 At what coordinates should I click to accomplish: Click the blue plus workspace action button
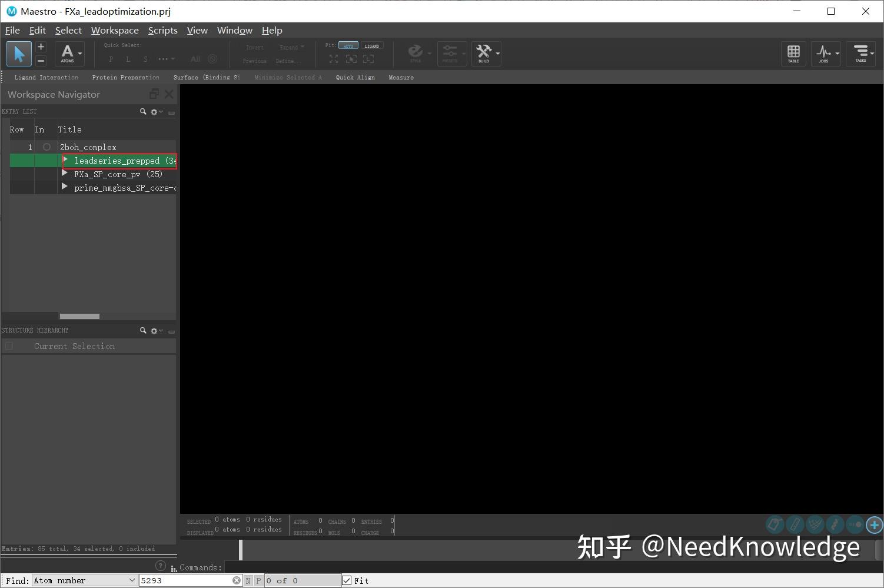[873, 524]
